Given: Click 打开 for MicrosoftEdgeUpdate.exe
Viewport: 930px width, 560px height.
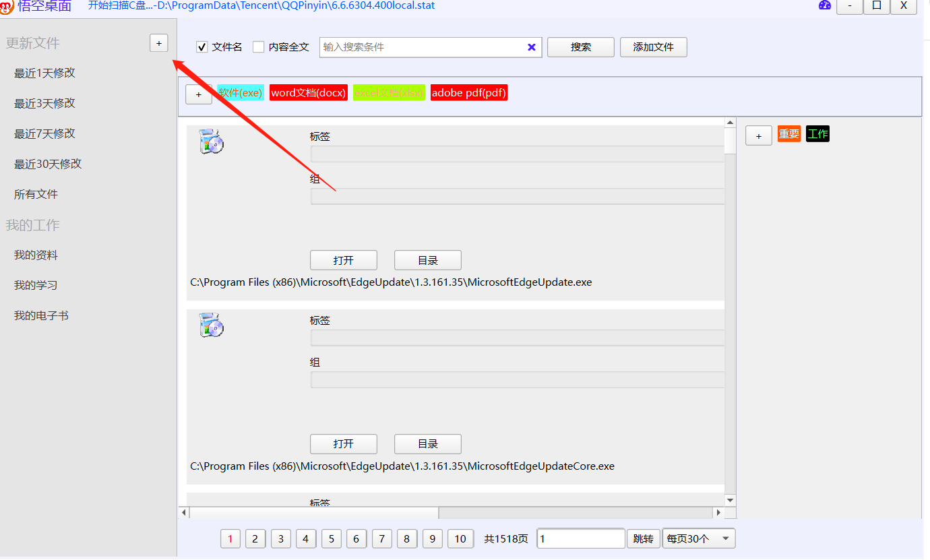Looking at the screenshot, I should click(344, 260).
